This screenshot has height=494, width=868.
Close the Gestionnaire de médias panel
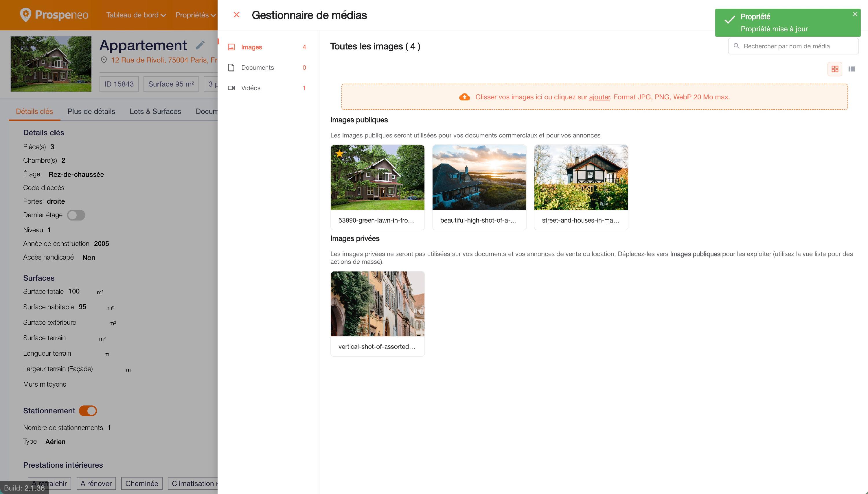click(236, 15)
